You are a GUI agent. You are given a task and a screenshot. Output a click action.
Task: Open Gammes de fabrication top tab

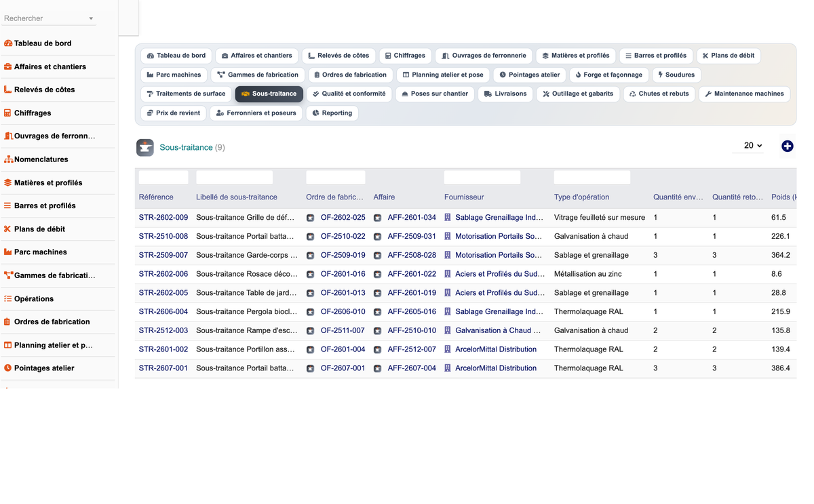tap(258, 75)
